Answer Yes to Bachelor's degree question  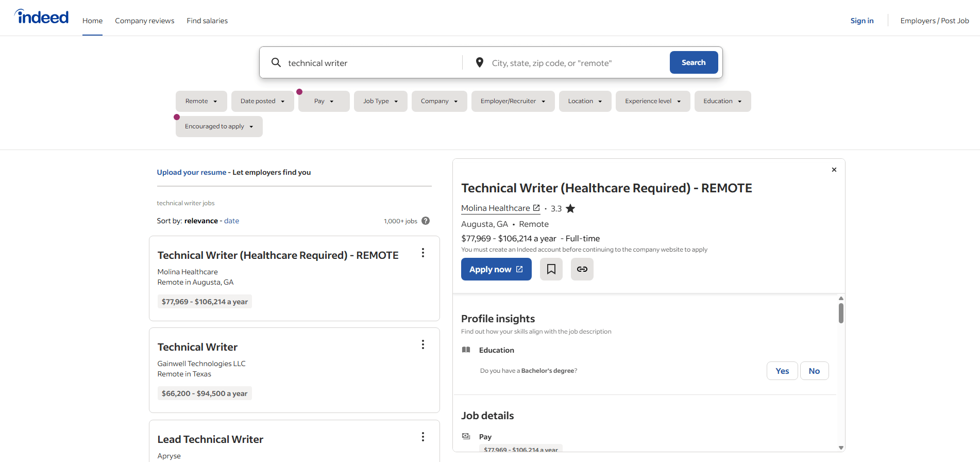pyautogui.click(x=782, y=371)
